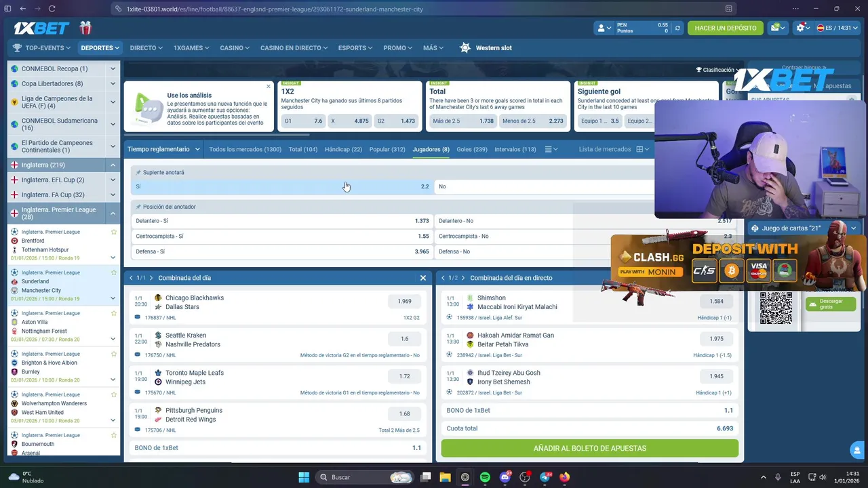Select Más de 2.5 odds 1.738
Screen dimensions: 868x488
463,121
